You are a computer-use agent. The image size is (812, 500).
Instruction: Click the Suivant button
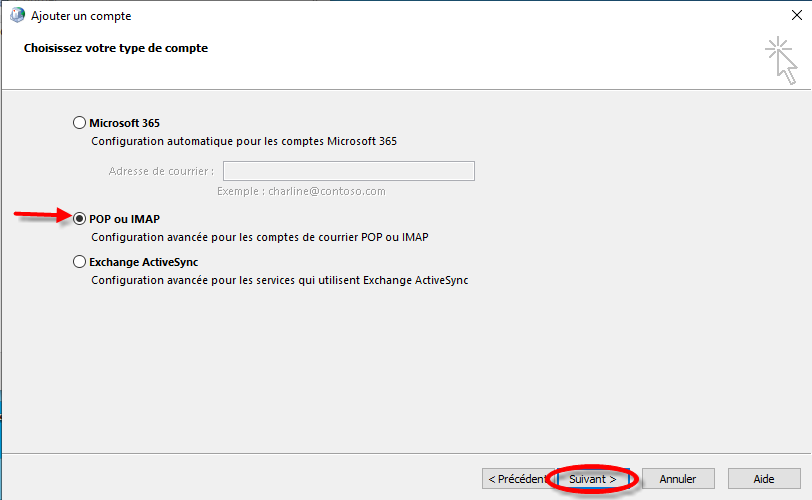point(593,479)
